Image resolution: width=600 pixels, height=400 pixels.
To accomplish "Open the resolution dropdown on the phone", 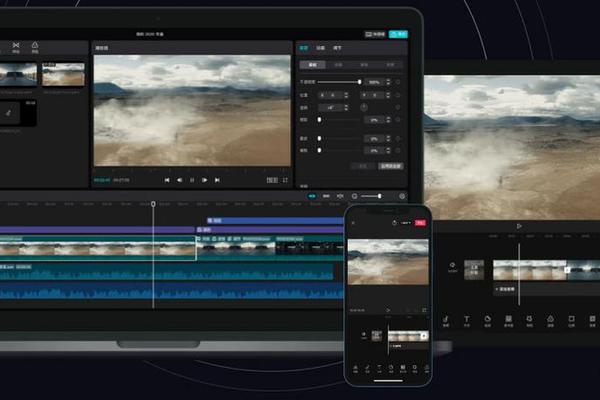I will tap(406, 222).
